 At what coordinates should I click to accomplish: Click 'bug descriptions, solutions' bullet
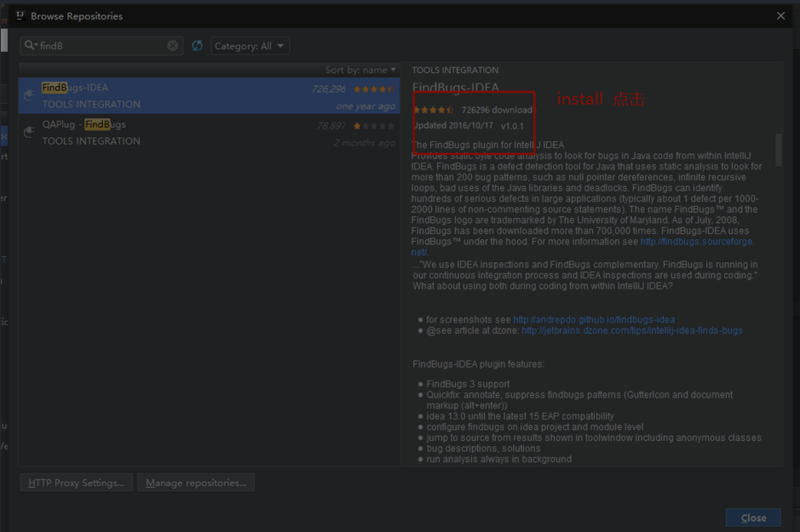(483, 449)
